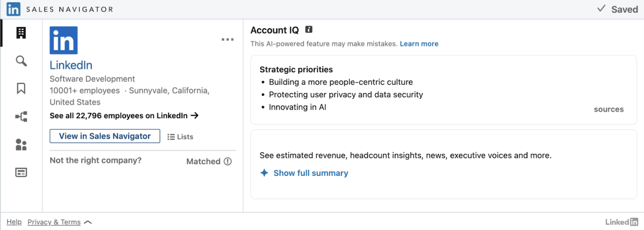Click the LinkedIn company name heading
644x230 pixels.
pyautogui.click(x=71, y=65)
